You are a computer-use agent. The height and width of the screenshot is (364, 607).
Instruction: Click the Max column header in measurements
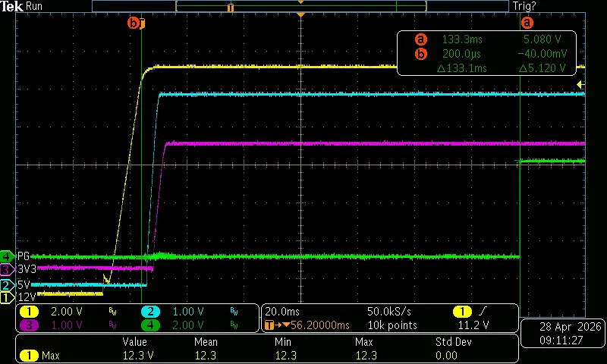pos(364,342)
